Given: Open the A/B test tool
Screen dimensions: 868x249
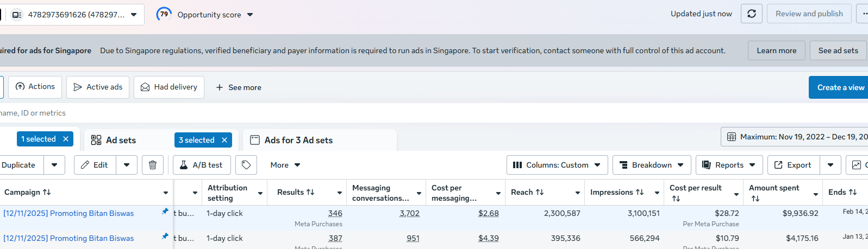Looking at the screenshot, I should tap(202, 165).
